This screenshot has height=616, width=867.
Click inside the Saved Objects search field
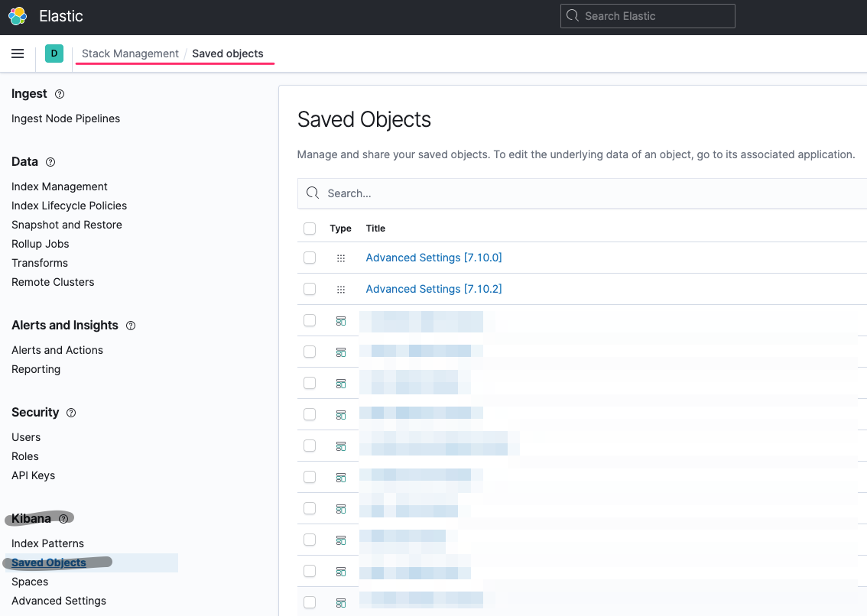(459, 193)
